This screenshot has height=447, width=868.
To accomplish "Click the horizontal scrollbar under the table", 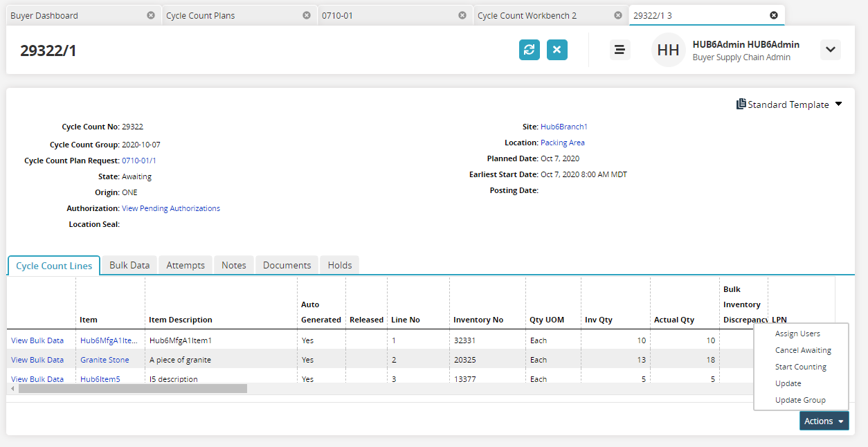I will click(x=133, y=389).
